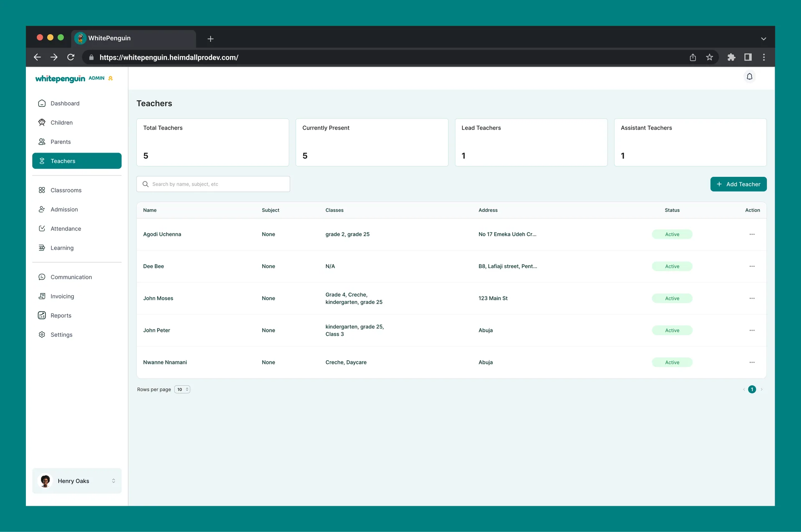
Task: Toggle the browser side panel icon
Action: point(748,57)
